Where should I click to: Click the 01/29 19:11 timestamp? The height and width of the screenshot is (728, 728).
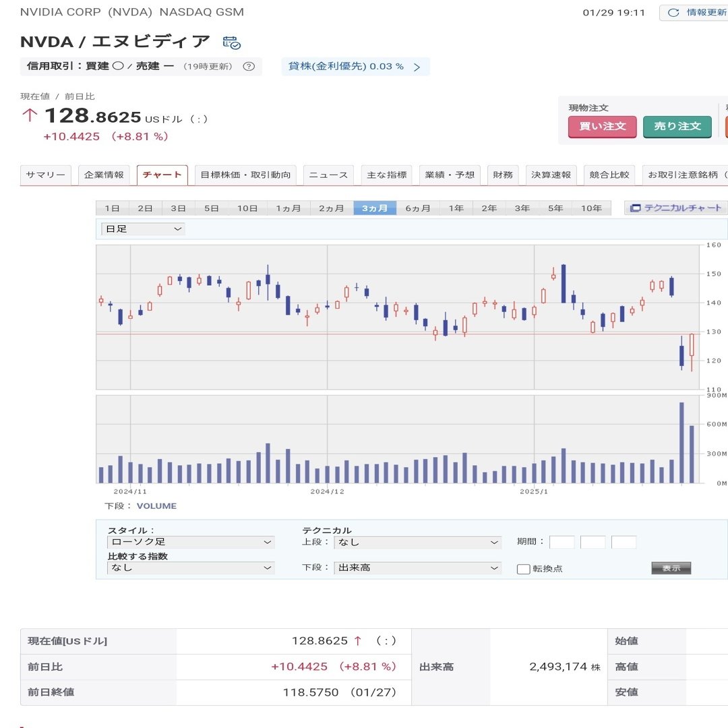(x=614, y=13)
